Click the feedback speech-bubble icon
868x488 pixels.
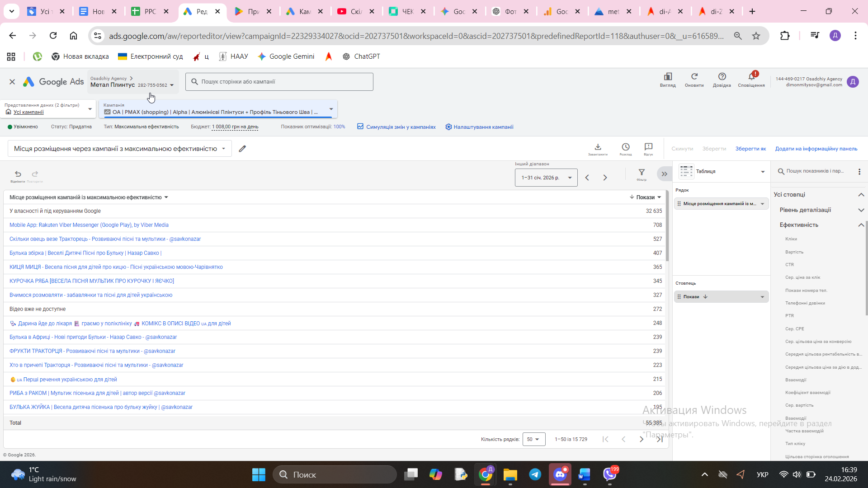648,147
